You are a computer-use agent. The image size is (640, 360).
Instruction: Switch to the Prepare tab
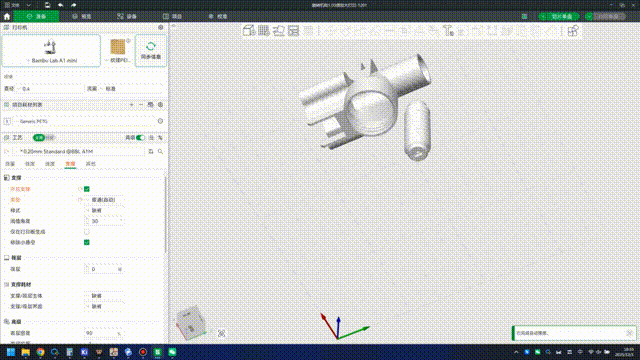tap(36, 16)
